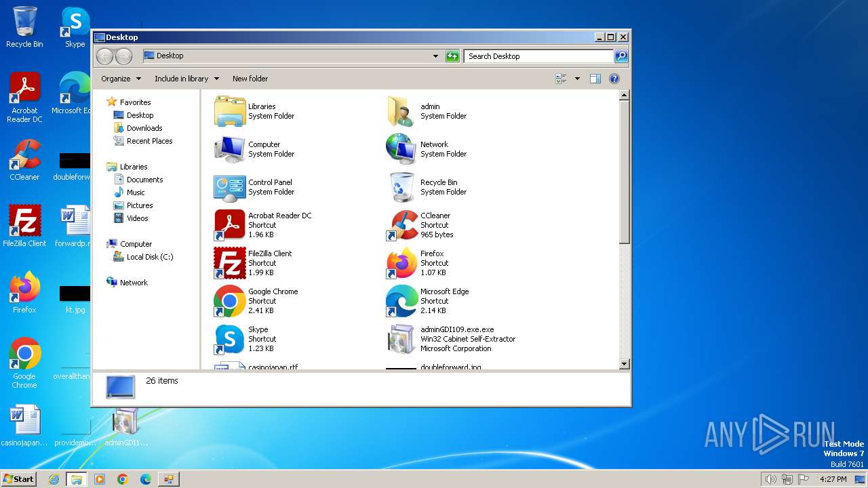The image size is (868, 488).
Task: Expand the address bar history dropdown
Action: click(435, 56)
